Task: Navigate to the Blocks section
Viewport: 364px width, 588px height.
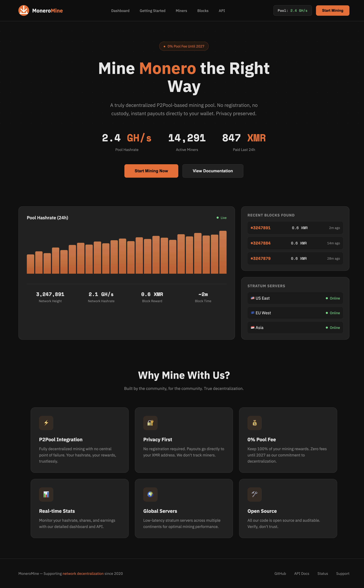Action: [x=203, y=11]
